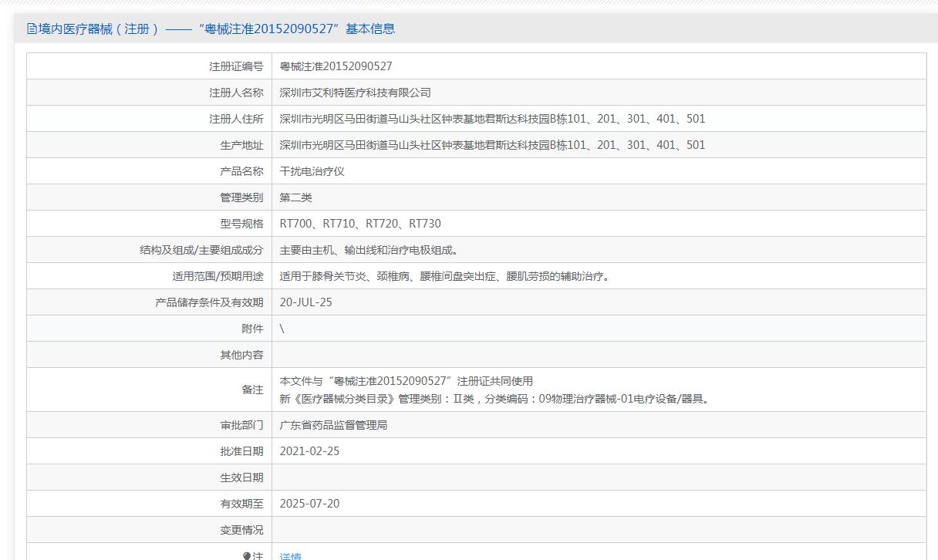Screen dimensions: 938x560
Task: Click the 生产地址 label
Action: (241, 145)
